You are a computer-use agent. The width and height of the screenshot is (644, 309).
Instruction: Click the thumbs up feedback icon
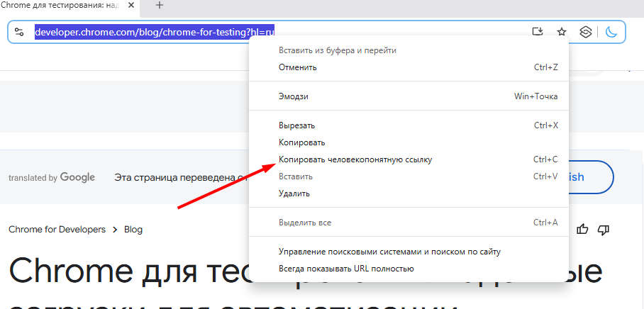[x=582, y=230]
